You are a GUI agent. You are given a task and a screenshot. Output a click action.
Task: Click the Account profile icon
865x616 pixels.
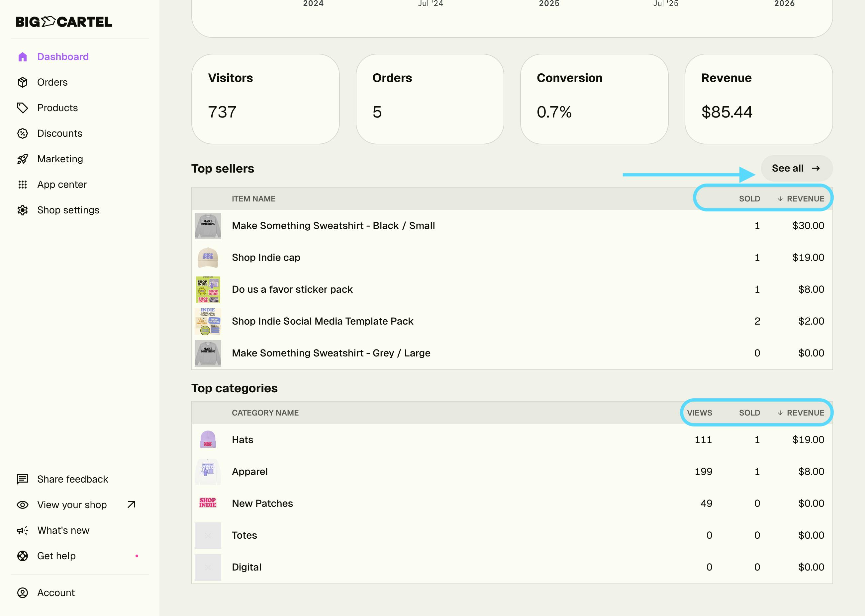click(x=22, y=593)
